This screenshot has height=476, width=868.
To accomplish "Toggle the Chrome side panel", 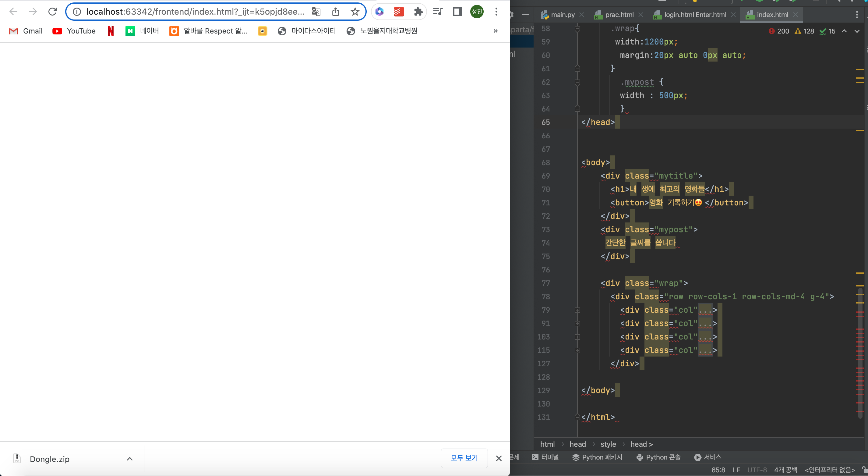I will click(457, 12).
